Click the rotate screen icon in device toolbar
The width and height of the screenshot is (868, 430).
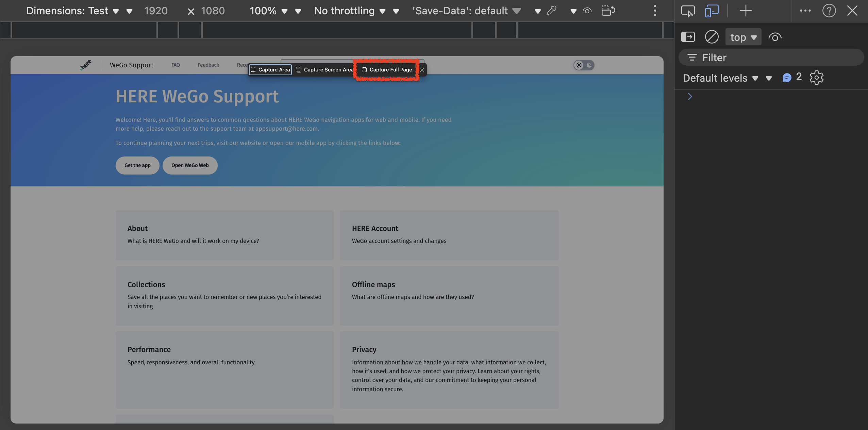tap(608, 11)
